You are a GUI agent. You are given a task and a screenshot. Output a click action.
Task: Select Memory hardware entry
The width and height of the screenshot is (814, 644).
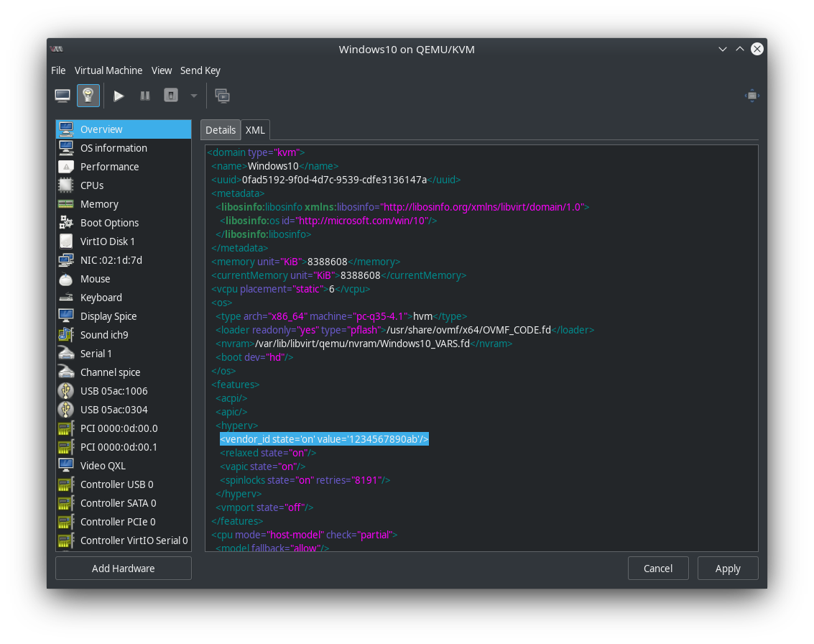pyautogui.click(x=124, y=204)
